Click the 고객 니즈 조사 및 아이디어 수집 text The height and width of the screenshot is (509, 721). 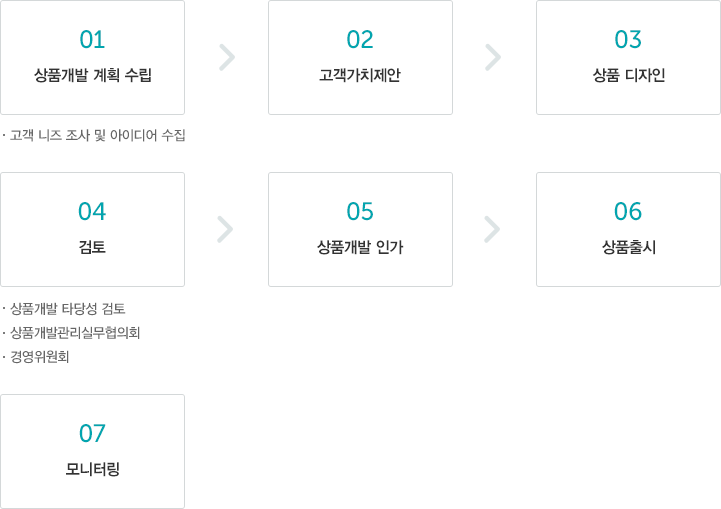click(x=97, y=135)
